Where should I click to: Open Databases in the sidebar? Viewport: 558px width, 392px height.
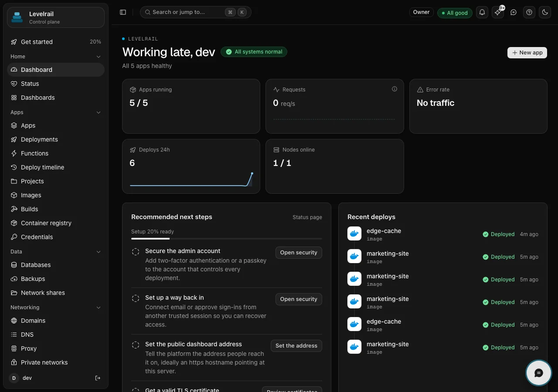56,265
